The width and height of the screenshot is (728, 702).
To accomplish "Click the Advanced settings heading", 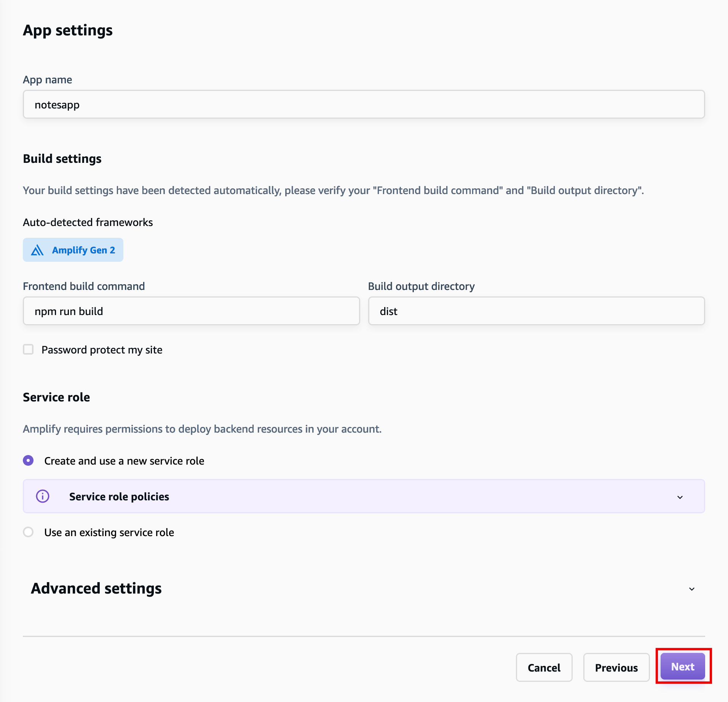I will click(96, 588).
